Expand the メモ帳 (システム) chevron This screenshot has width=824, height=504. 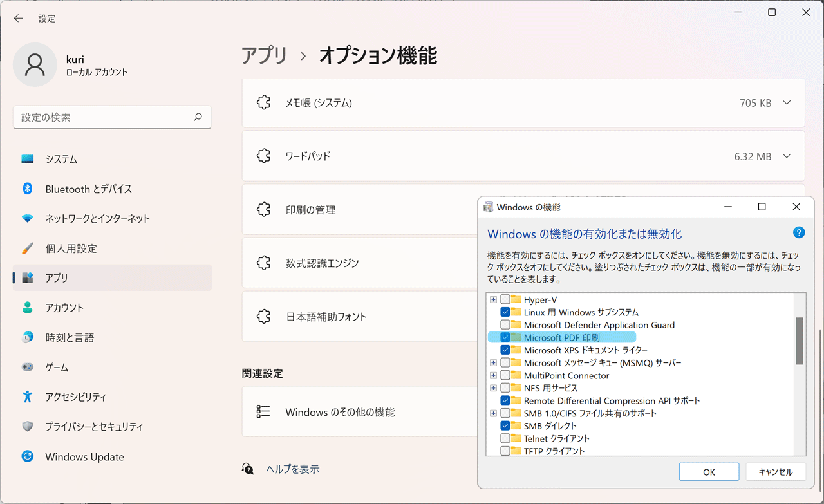pyautogui.click(x=787, y=102)
